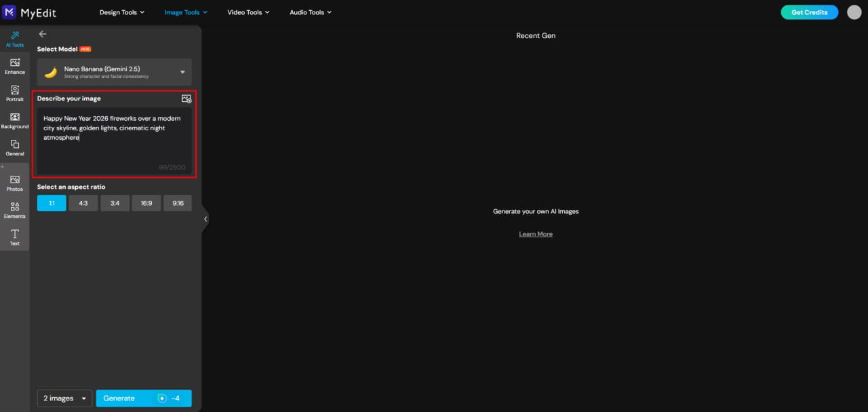Viewport: 868px width, 412px height.
Task: Open the Audio Tools menu
Action: coord(311,12)
